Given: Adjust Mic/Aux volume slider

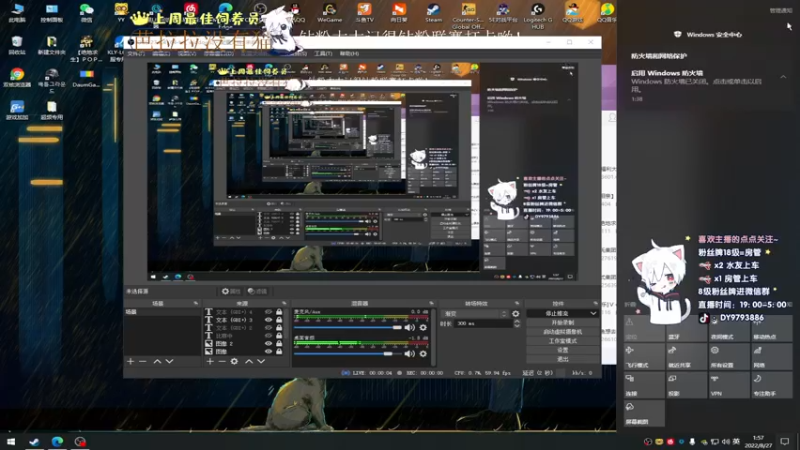Looking at the screenshot, I should click(x=348, y=328).
